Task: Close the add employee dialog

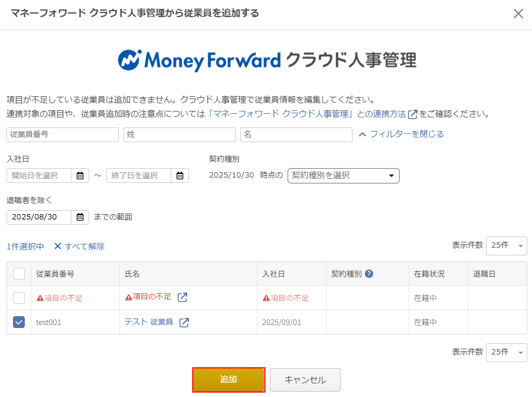Action: click(x=518, y=14)
